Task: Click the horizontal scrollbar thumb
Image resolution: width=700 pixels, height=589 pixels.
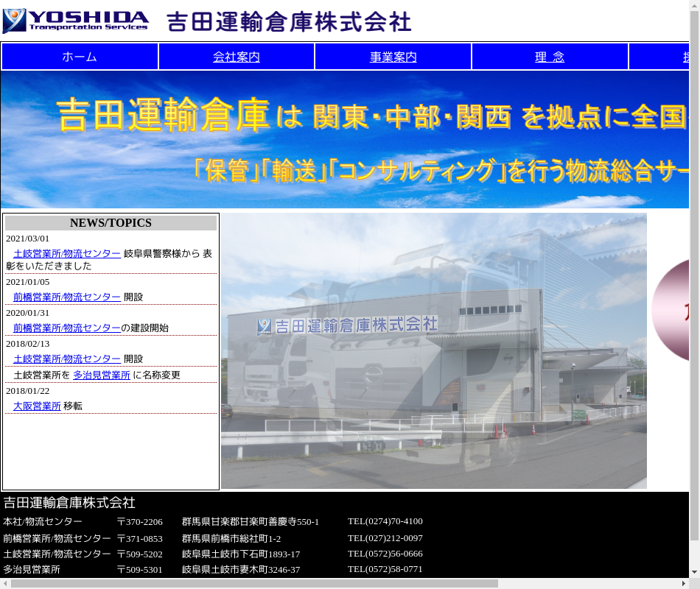Action: (x=254, y=583)
